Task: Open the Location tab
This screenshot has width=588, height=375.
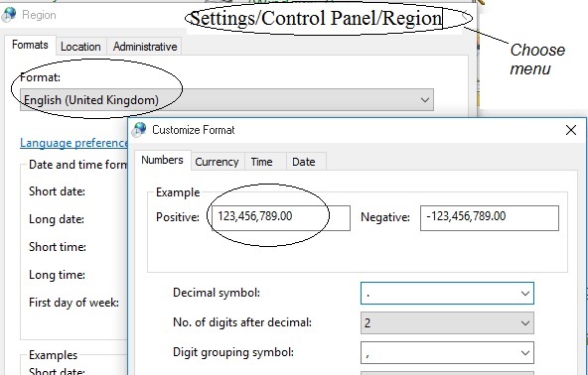Action: tap(80, 47)
